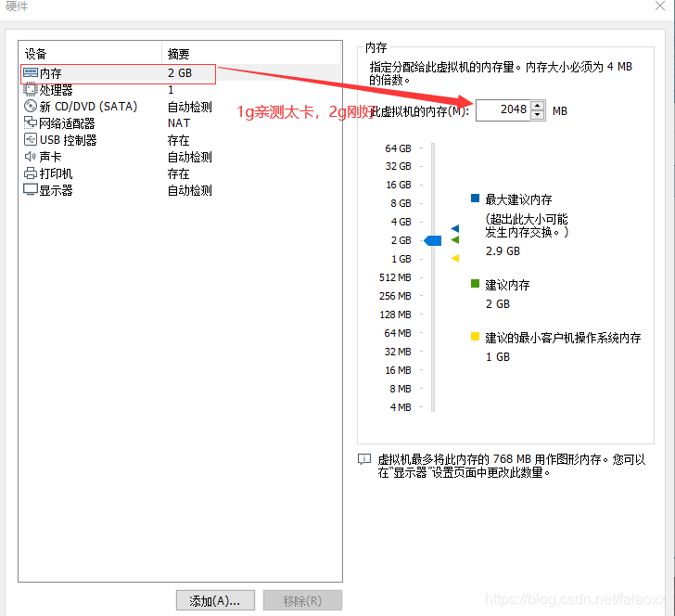Select the 网络适配器 device row
The image size is (675, 616).
(x=180, y=123)
